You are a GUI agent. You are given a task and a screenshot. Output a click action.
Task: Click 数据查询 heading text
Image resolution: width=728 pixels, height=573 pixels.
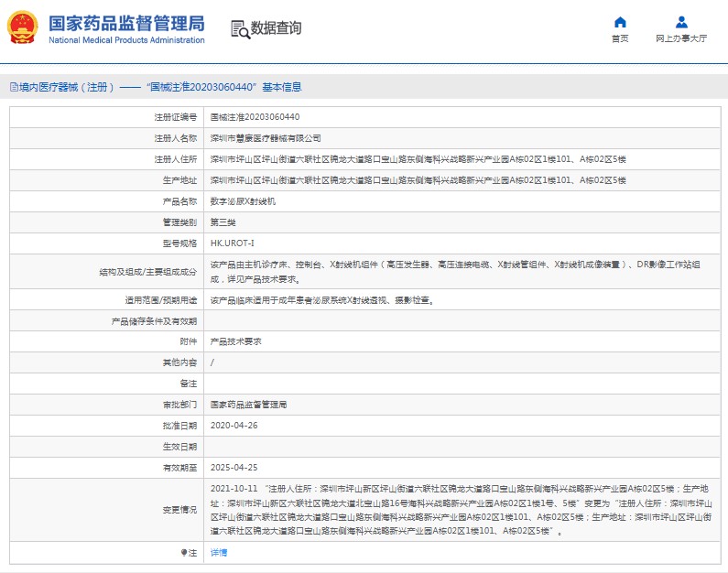pos(276,27)
